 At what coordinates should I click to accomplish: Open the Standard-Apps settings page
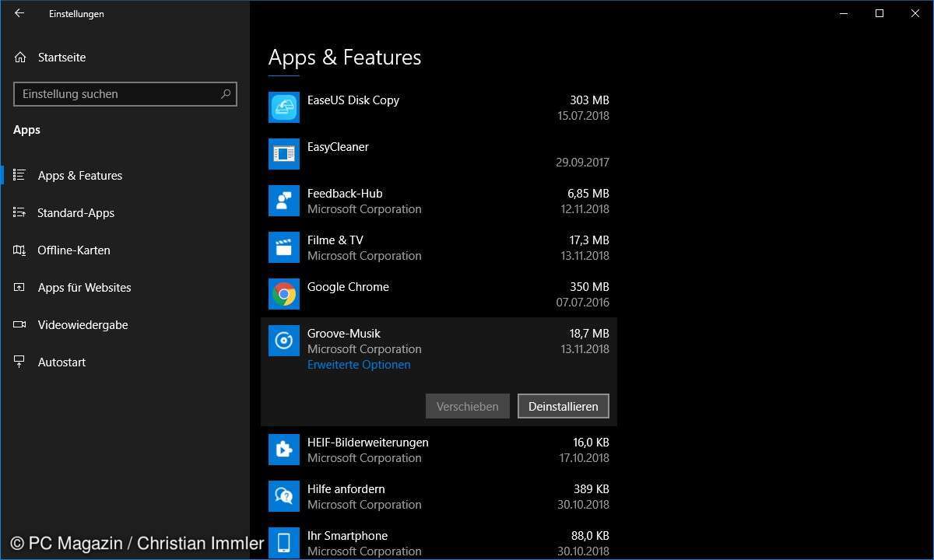[75, 212]
